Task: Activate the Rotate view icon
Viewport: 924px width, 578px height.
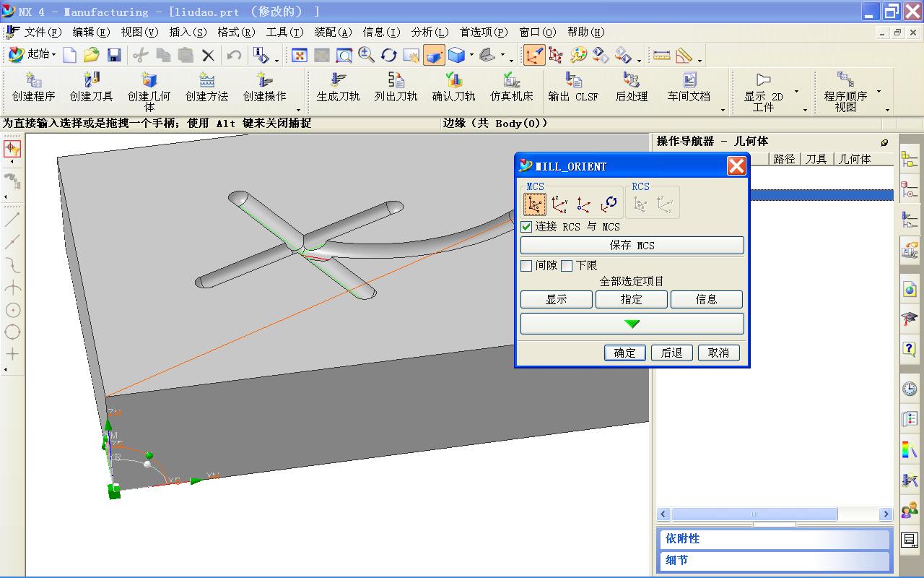Action: coord(388,55)
